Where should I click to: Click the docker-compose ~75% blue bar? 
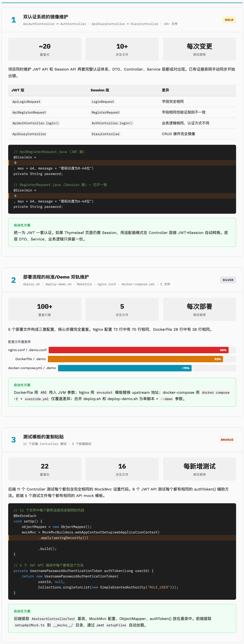pyautogui.click(x=125, y=368)
